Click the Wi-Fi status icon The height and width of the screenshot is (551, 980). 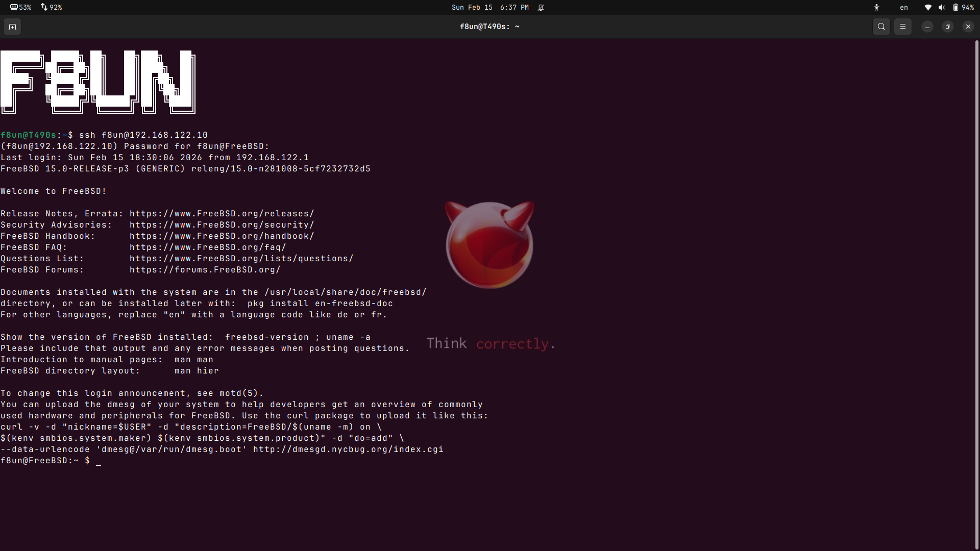[x=928, y=7]
